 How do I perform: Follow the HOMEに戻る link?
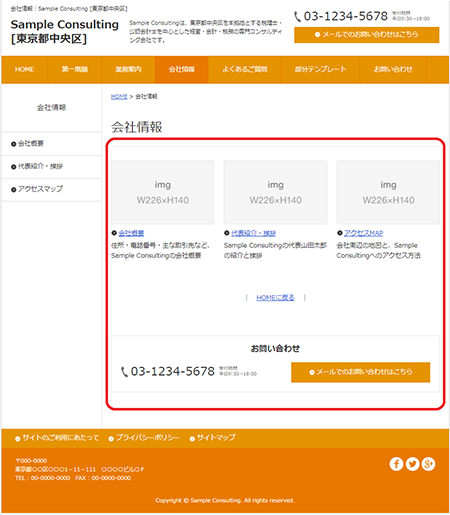(x=275, y=297)
